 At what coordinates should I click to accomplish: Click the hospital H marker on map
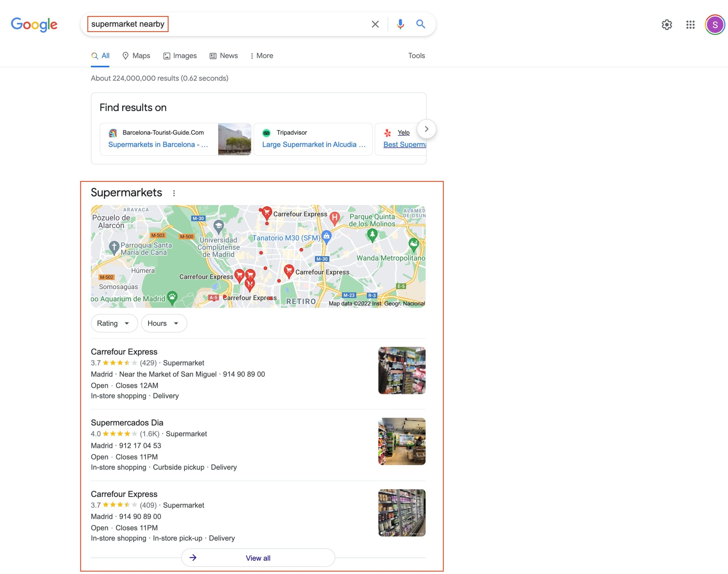coord(334,219)
